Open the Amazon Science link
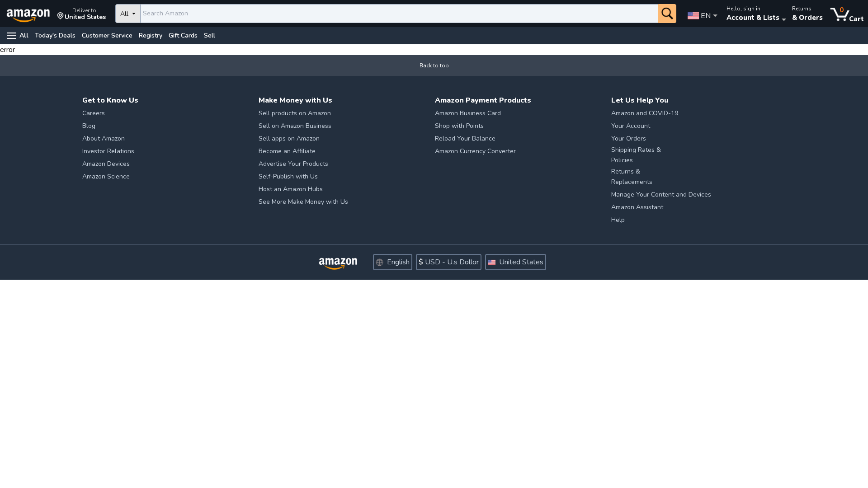The image size is (868, 488). [106, 177]
